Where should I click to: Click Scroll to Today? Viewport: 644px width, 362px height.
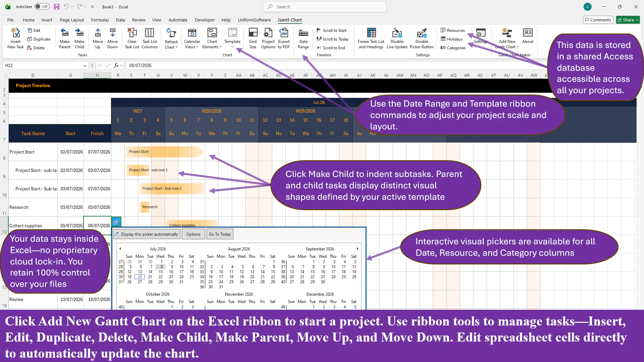point(333,39)
